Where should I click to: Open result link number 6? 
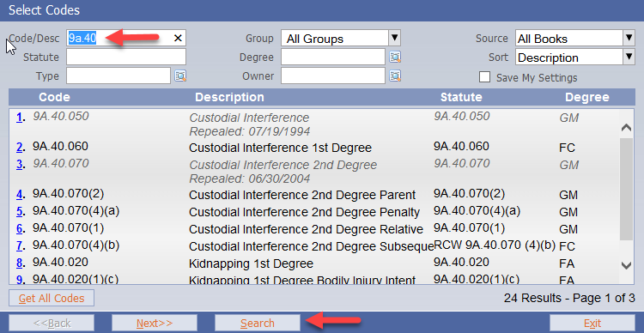pos(19,229)
